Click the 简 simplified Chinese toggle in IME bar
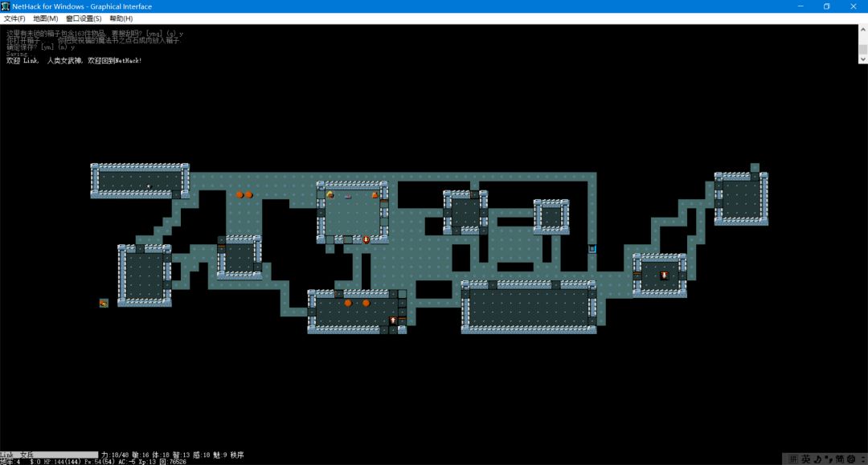868x465 pixels. [840, 459]
